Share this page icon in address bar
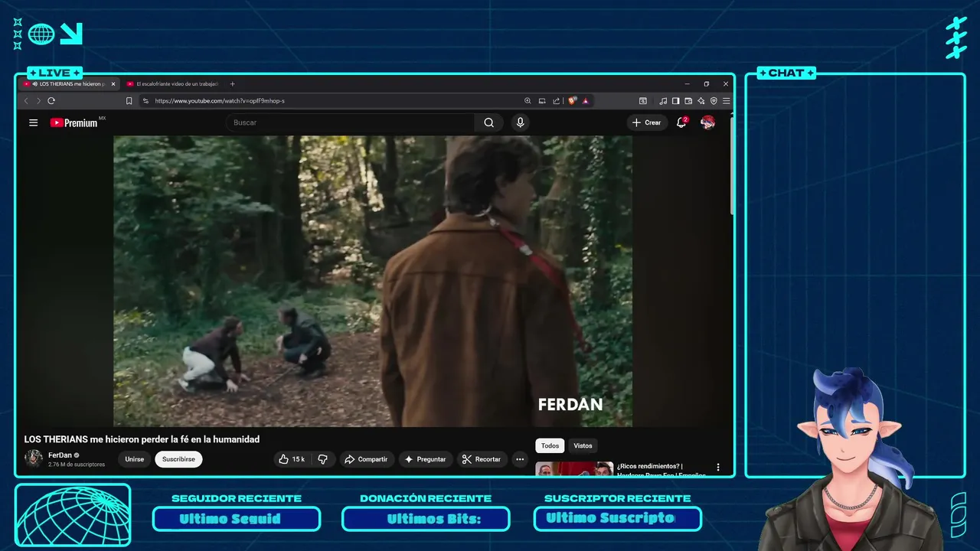The width and height of the screenshot is (980, 551). tap(557, 100)
